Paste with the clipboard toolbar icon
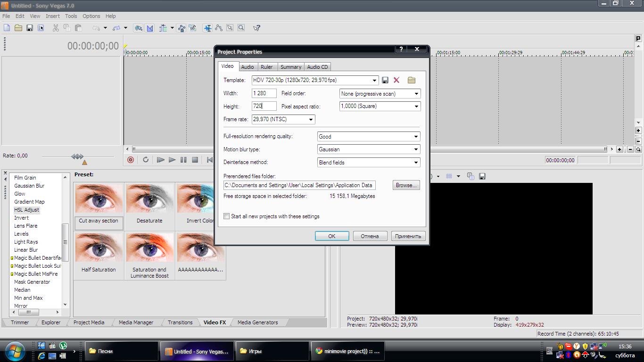 click(78, 28)
